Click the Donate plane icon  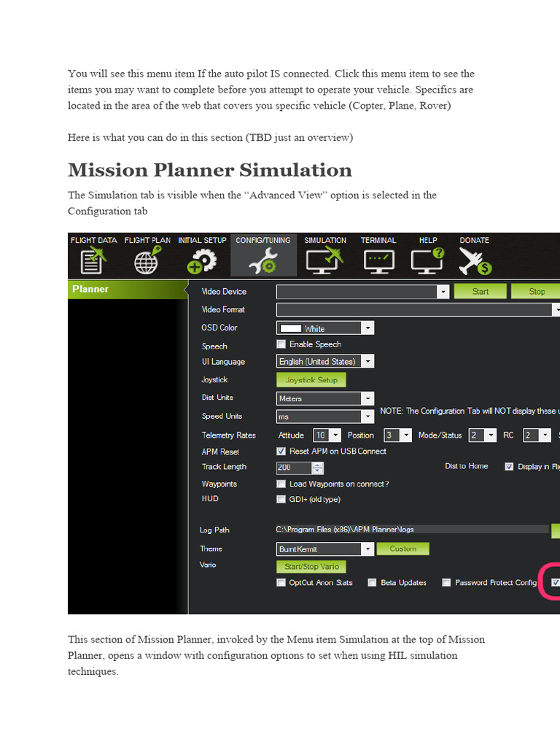coord(475,261)
